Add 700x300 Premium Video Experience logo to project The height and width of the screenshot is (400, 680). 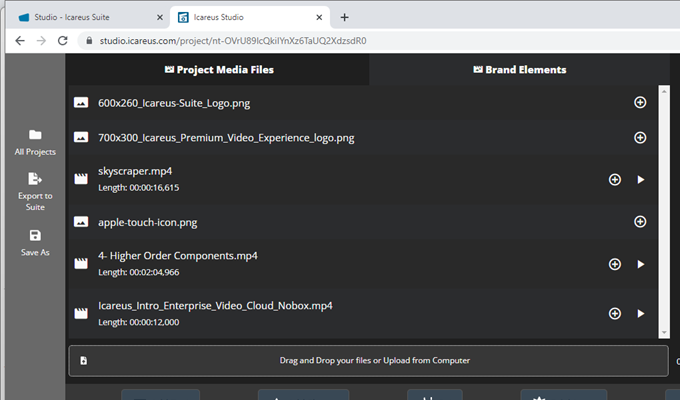(640, 137)
